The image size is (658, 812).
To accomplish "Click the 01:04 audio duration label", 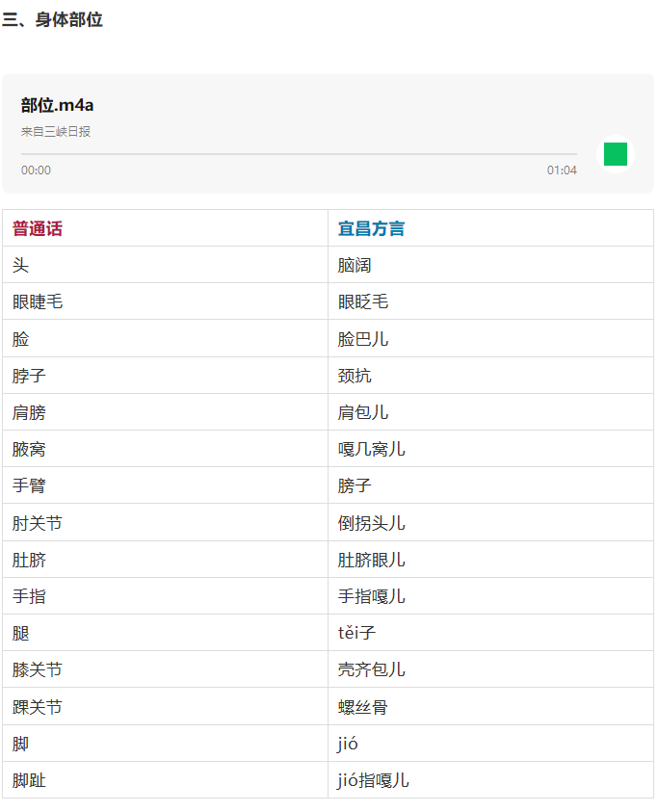I will pos(562,170).
